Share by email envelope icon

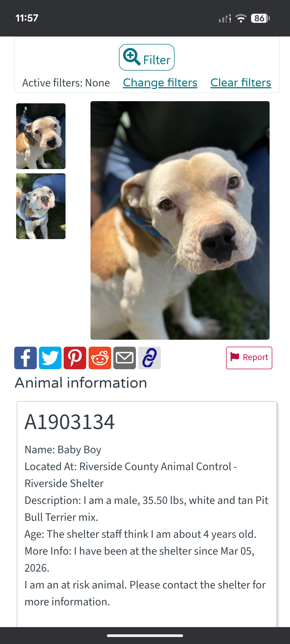click(x=125, y=358)
